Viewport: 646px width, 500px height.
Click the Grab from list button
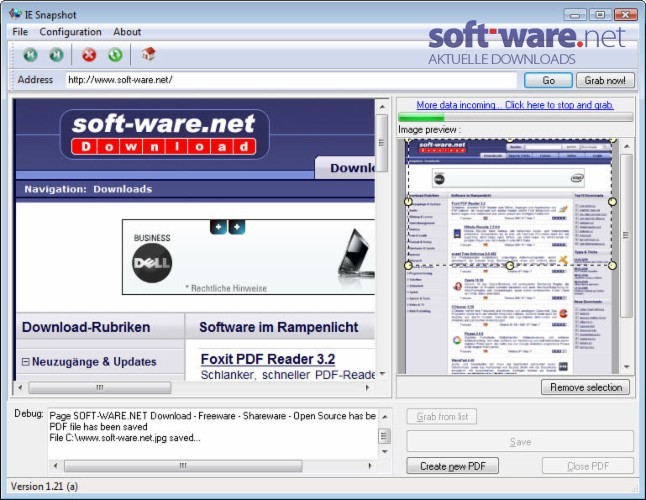coord(442,416)
